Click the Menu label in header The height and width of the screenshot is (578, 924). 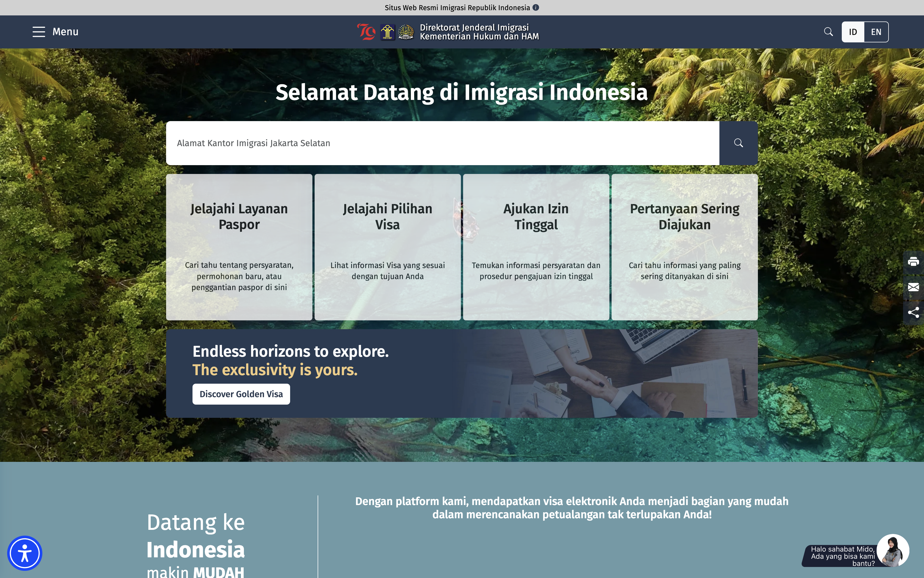click(x=65, y=32)
